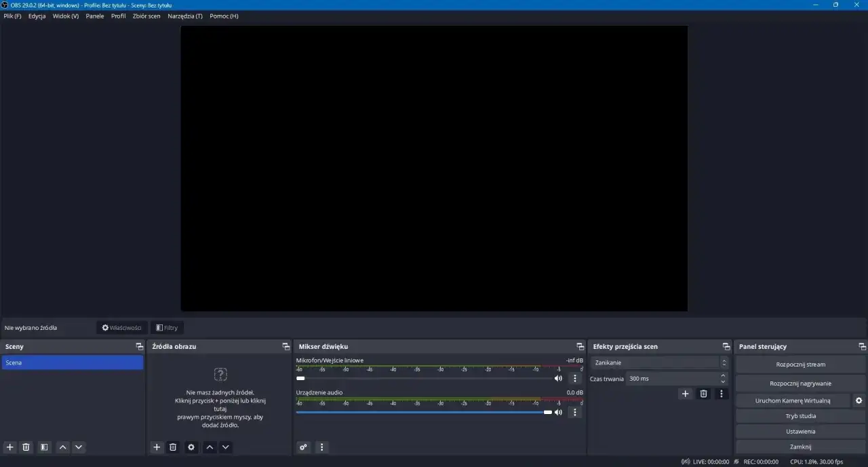The width and height of the screenshot is (868, 467).
Task: Remove transition via trash icon in Efekty przejścia
Action: (x=704, y=394)
